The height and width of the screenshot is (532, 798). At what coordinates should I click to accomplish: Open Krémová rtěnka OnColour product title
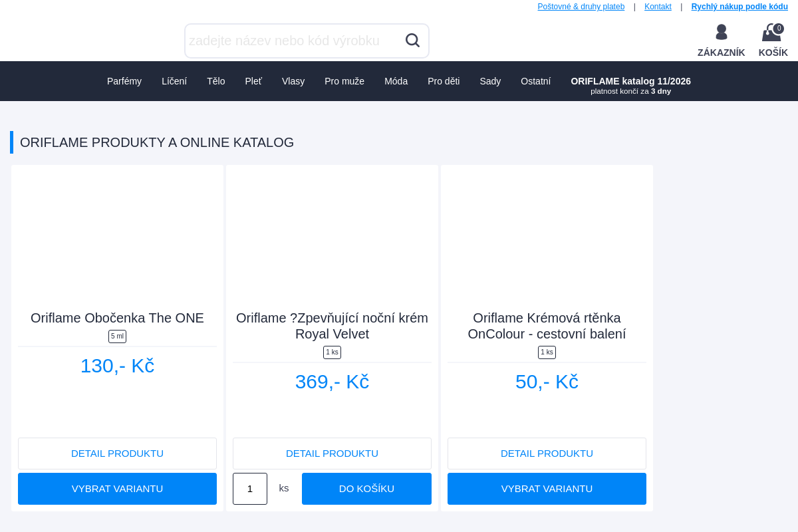tap(547, 326)
